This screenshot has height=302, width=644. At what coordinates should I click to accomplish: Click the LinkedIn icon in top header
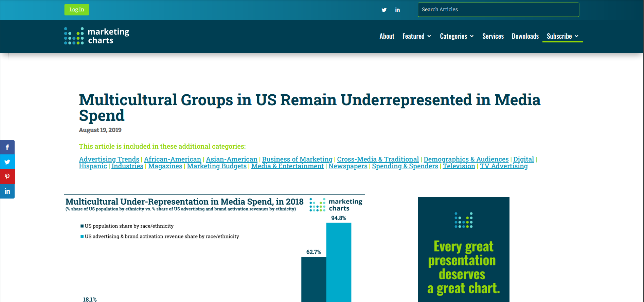tap(397, 10)
